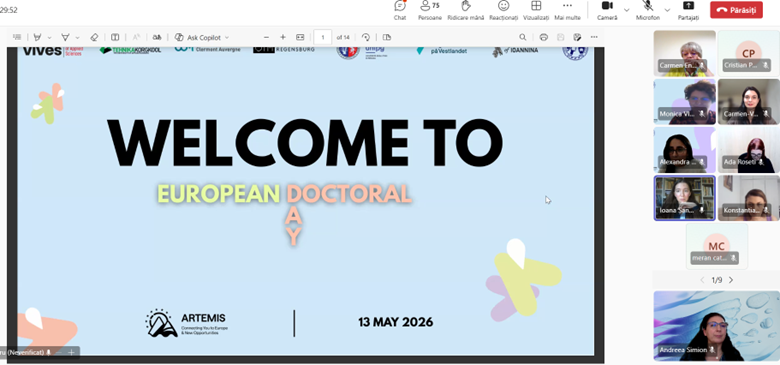Open the Reacționați reactions menu
Image resolution: width=780 pixels, height=365 pixels.
coord(503,10)
